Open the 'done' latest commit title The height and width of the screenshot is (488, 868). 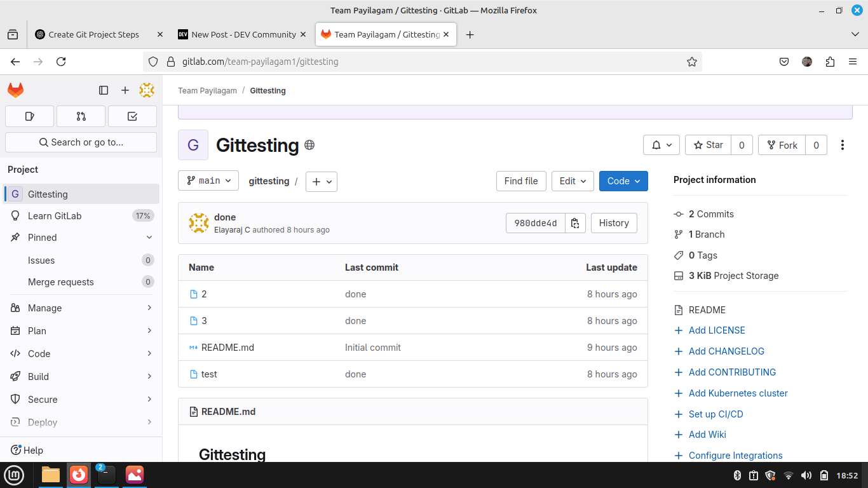(225, 217)
